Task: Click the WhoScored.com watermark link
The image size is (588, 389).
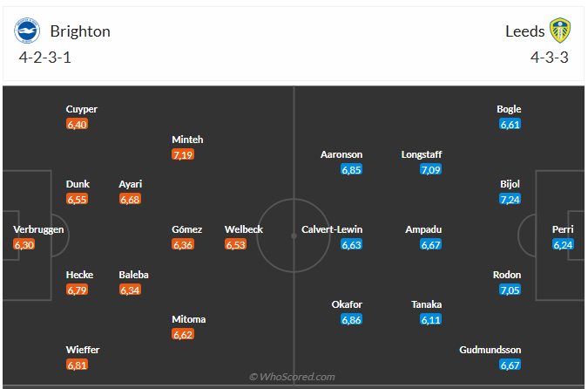Action: tap(293, 377)
